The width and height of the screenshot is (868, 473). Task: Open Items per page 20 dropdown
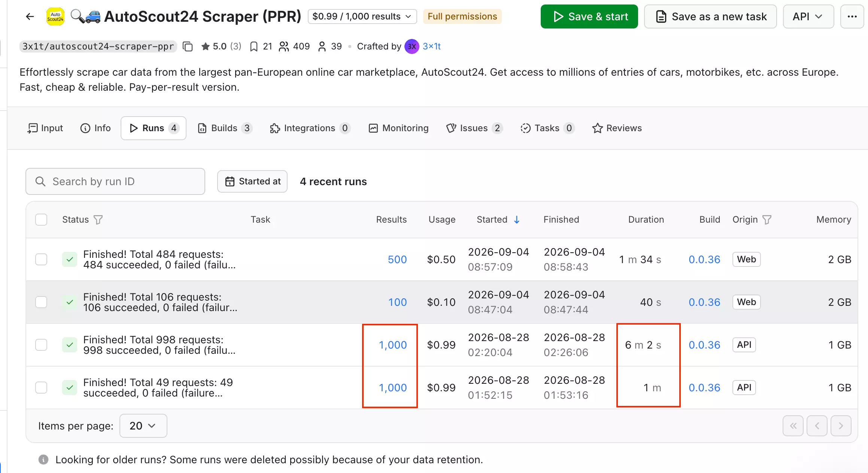click(143, 426)
